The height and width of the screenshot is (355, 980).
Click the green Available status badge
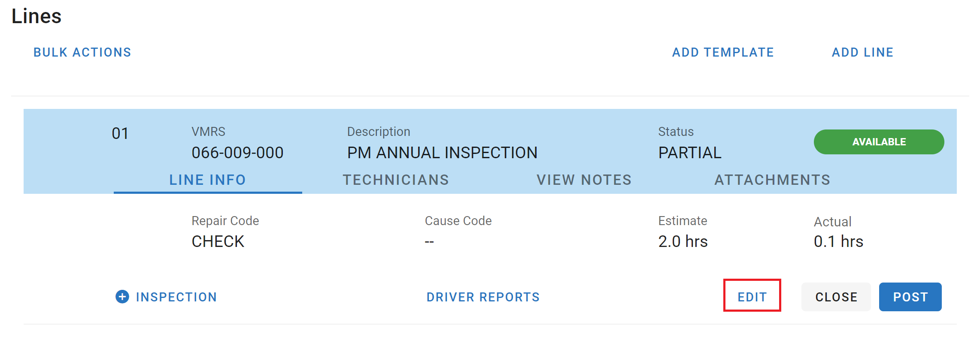(x=879, y=142)
